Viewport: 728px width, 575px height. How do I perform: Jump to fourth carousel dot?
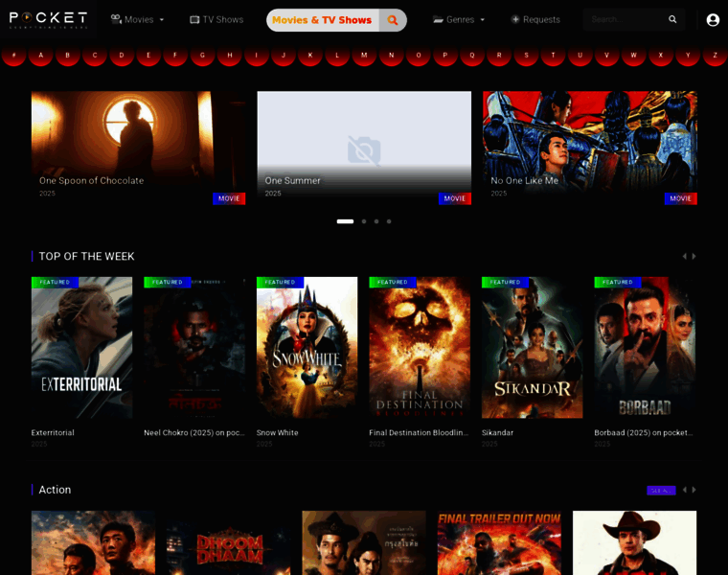pos(389,221)
